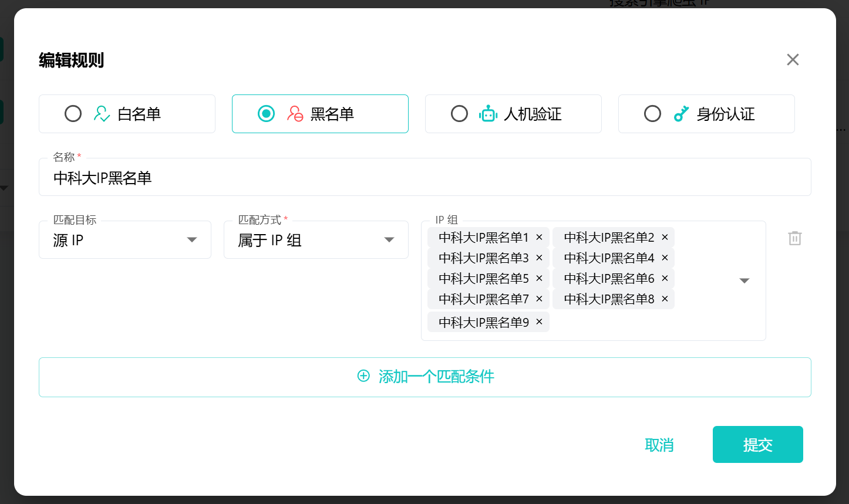The height and width of the screenshot is (504, 849).
Task: Click the plus circle icon in add condition
Action: (363, 376)
